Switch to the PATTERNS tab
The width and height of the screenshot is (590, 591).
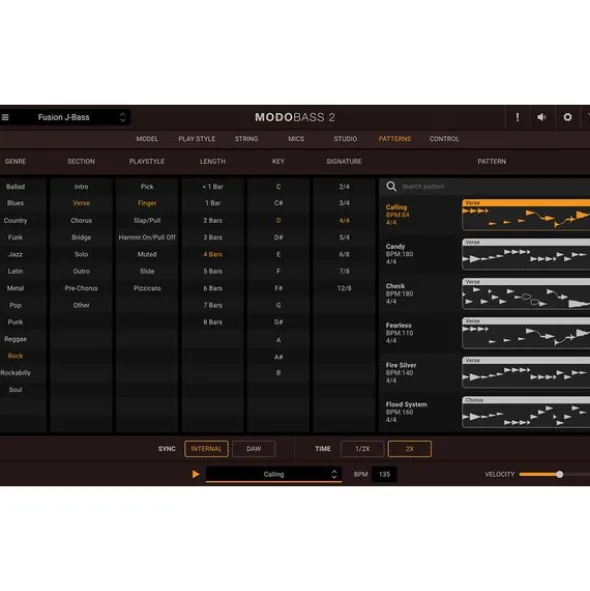[395, 139]
